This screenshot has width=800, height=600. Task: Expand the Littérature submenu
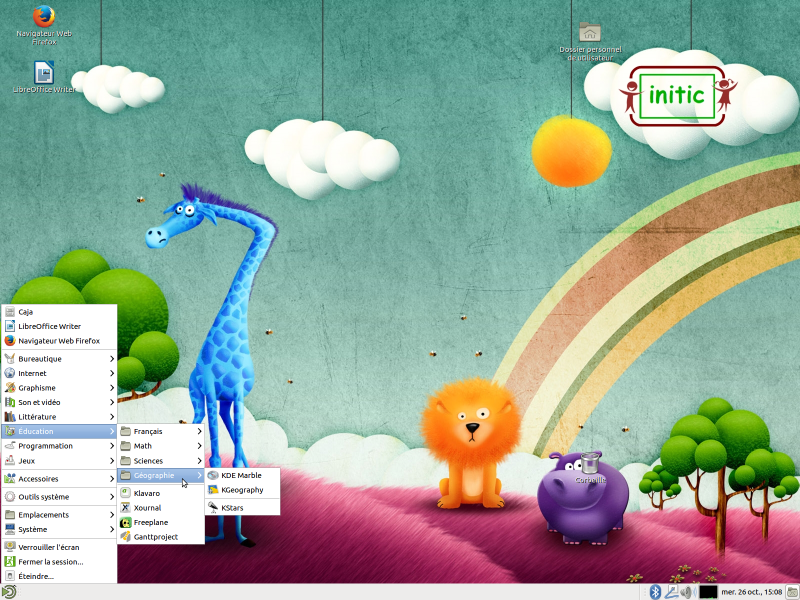click(x=59, y=417)
